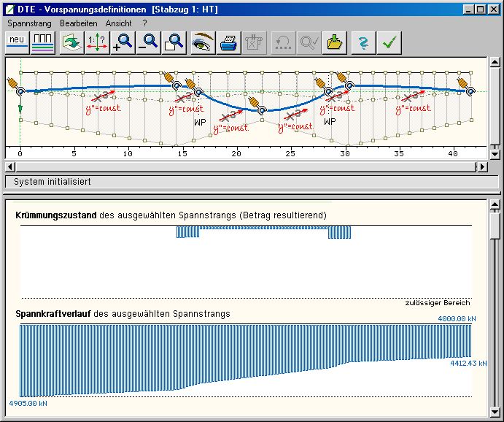Click the leftmost tendon anchor point
Screen dimensions: 504x422
click(20, 91)
